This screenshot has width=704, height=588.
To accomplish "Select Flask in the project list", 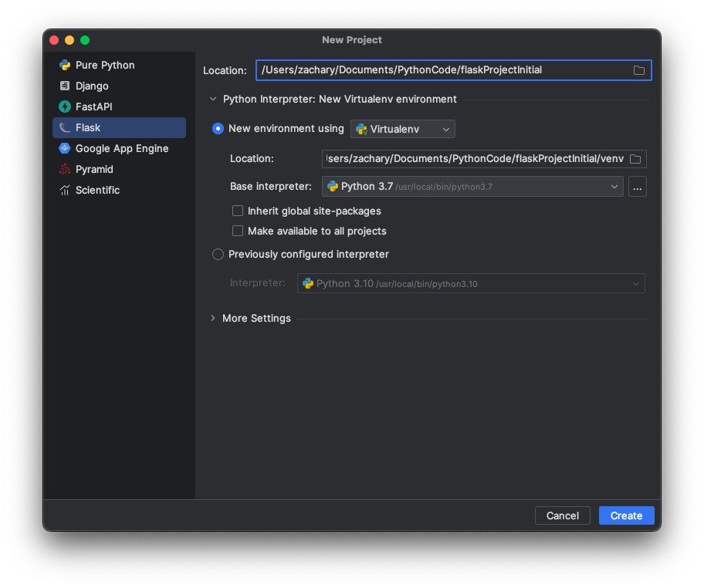I will pos(119,128).
